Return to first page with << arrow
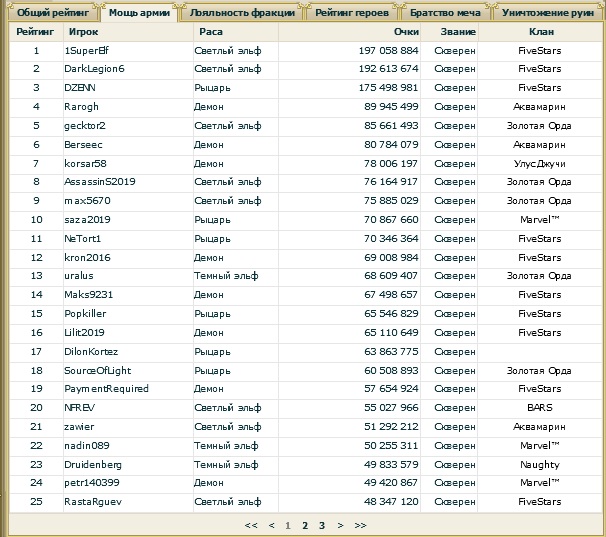Image resolution: width=606 pixels, height=537 pixels. (251, 524)
